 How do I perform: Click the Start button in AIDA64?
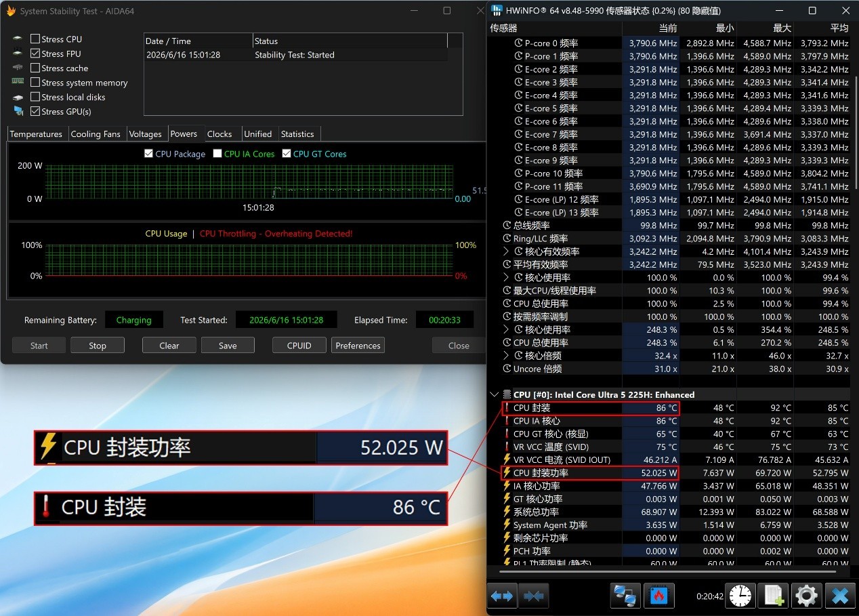tap(39, 345)
